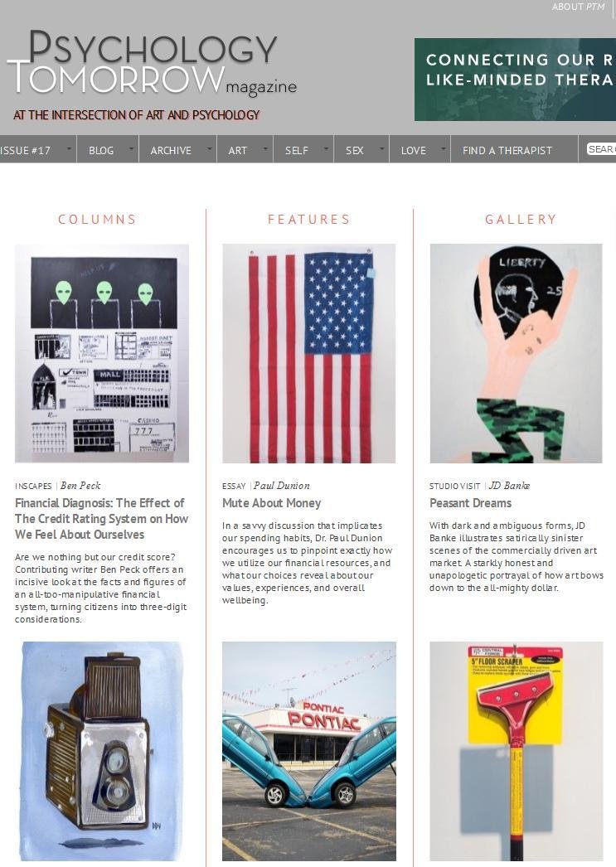
Task: Click into the search field
Action: (601, 149)
